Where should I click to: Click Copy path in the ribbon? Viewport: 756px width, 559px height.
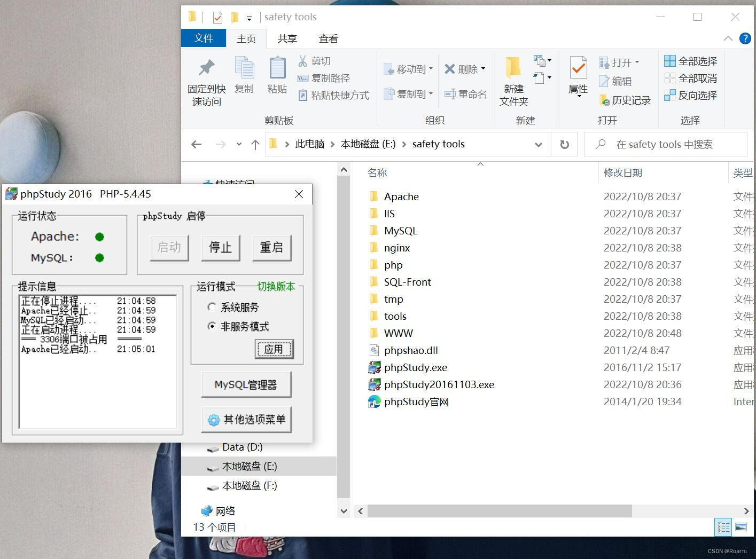tap(324, 78)
